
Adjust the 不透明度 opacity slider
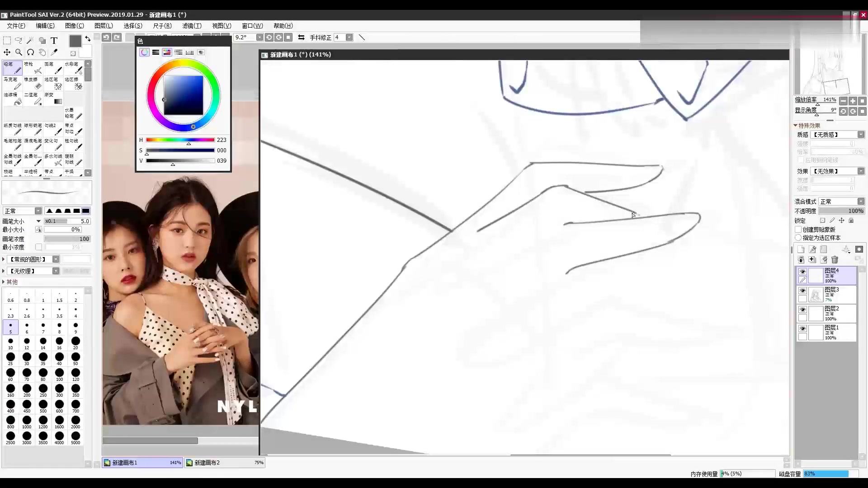(x=842, y=211)
